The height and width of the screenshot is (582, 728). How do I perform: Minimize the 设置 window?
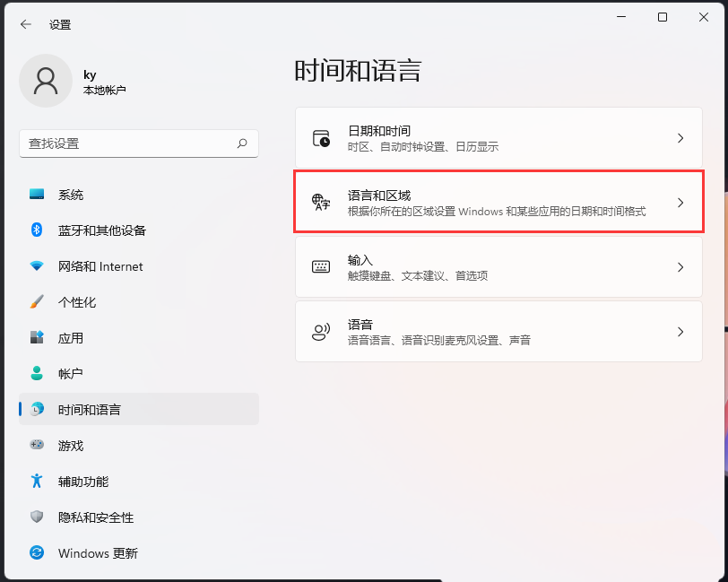(x=621, y=17)
